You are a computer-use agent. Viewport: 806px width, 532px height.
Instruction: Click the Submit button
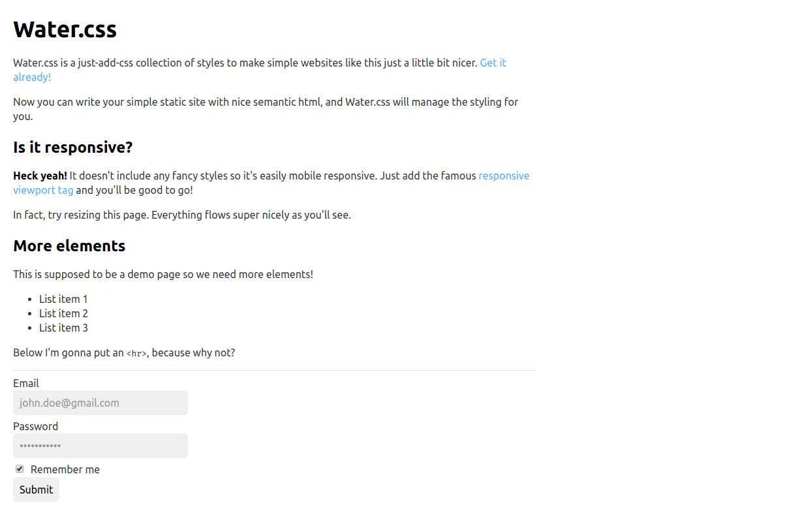coord(36,490)
